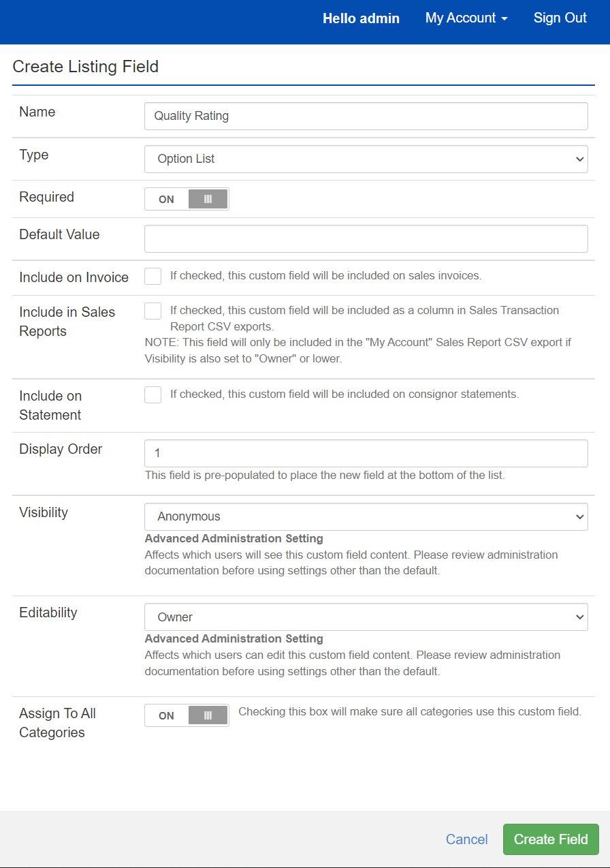
Task: Check the Include on Statement box
Action: tap(152, 394)
